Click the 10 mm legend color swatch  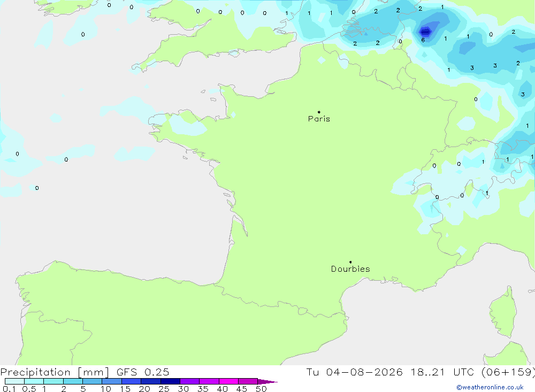click(112, 381)
